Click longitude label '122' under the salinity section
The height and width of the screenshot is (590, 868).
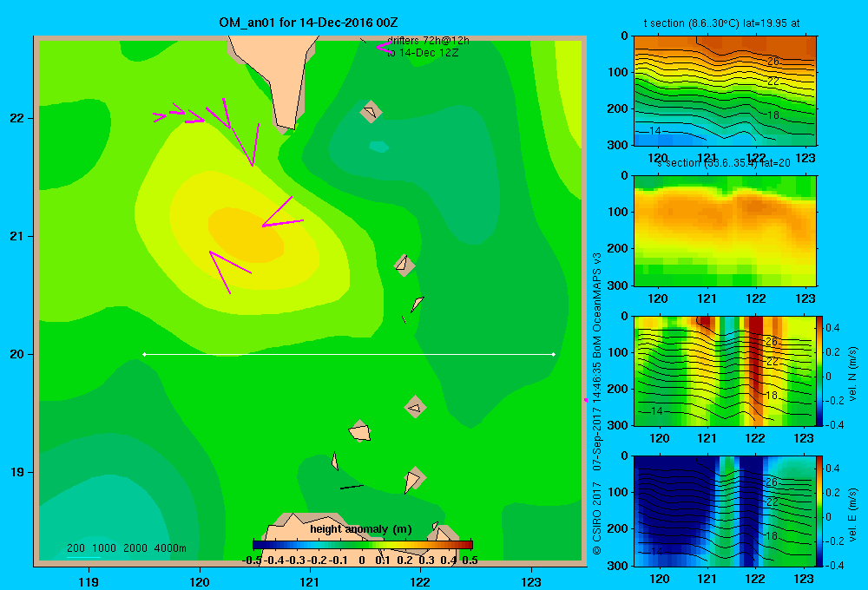[x=756, y=298]
